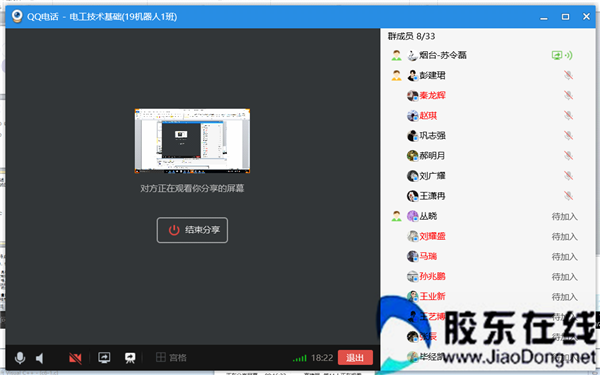Click muted mic icon for 王潇冉

568,196
